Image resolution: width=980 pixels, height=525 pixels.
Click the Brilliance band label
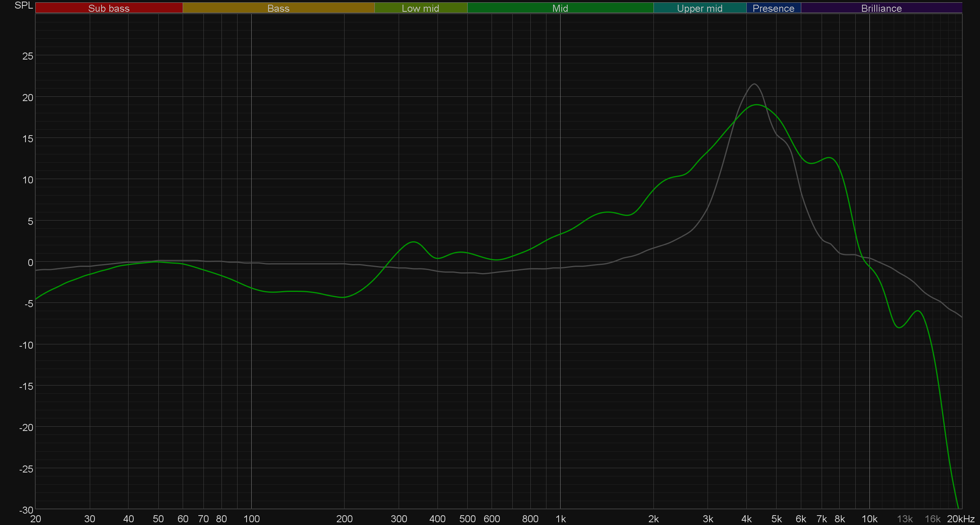[x=881, y=8]
